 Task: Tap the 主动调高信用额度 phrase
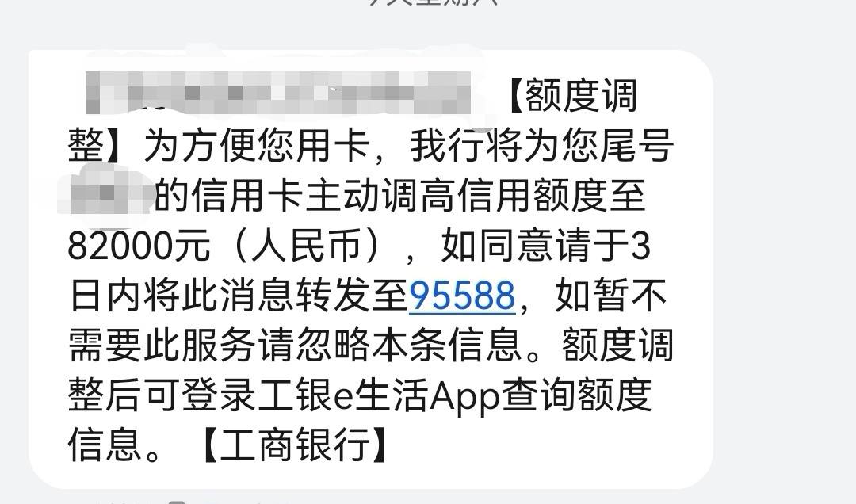click(x=456, y=196)
